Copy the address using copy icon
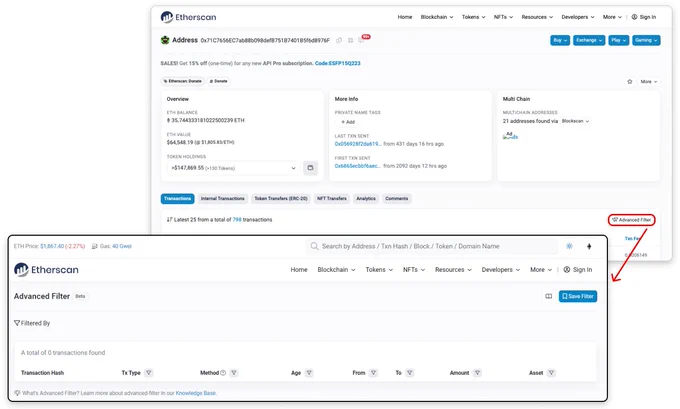 [339, 40]
